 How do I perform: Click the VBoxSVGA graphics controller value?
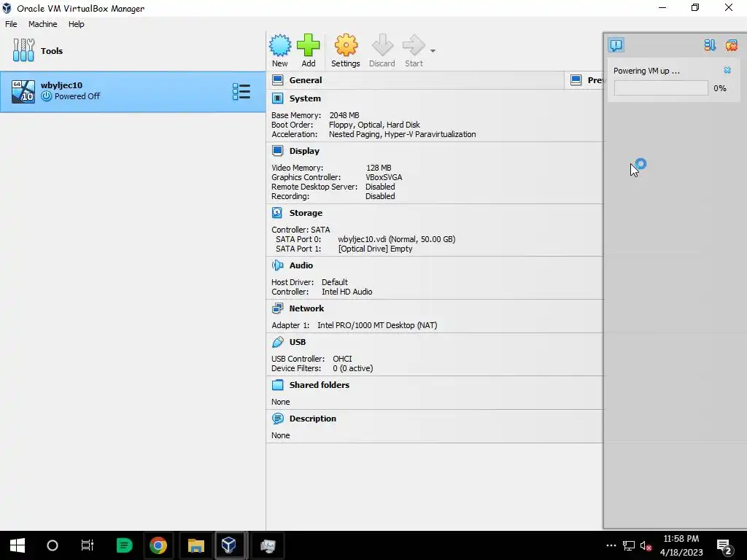tap(384, 177)
